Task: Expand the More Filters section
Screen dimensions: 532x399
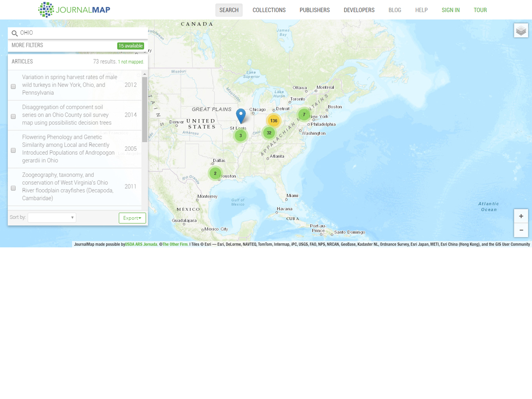Action: [27, 45]
